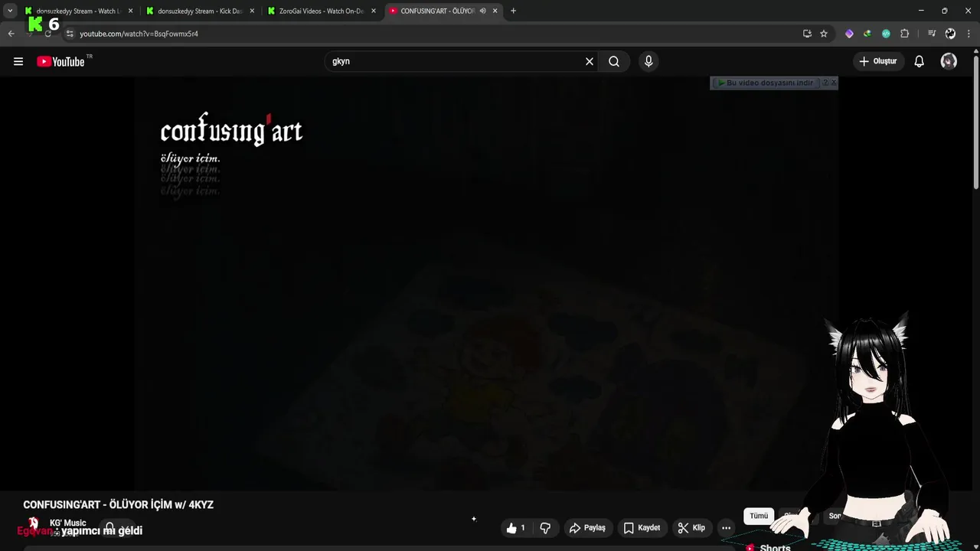Open the KG' Music channel name

68,523
